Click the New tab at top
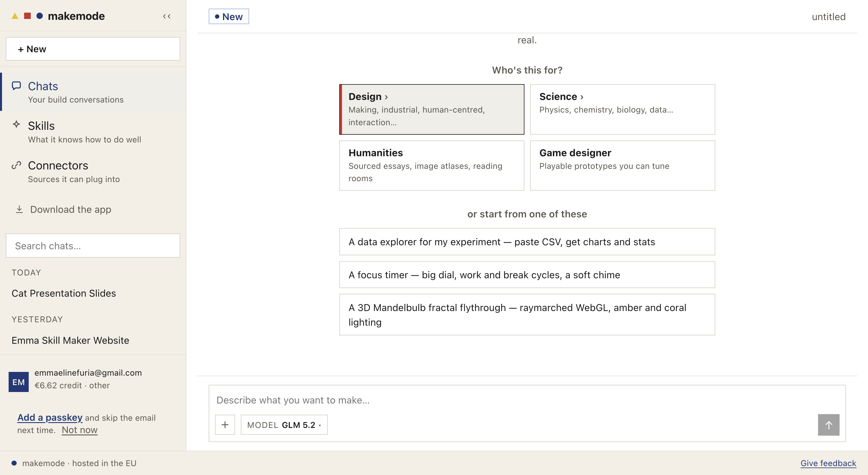The image size is (868, 475). coord(229,17)
